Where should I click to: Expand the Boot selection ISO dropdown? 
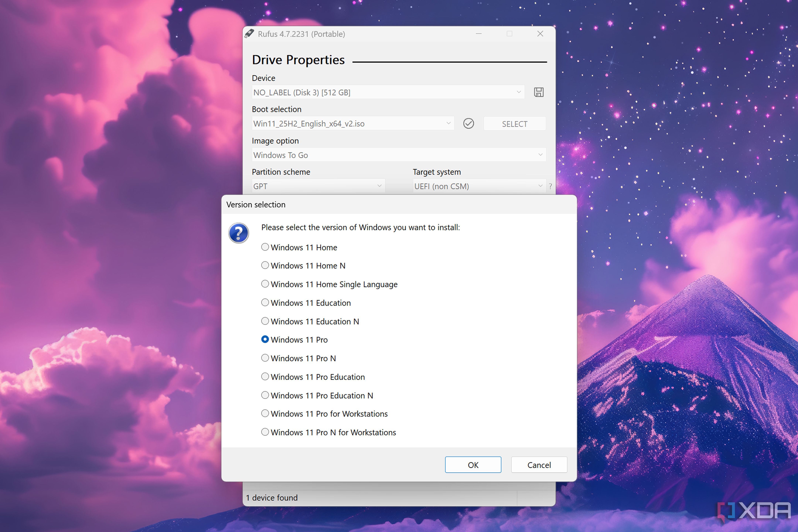tap(352, 123)
